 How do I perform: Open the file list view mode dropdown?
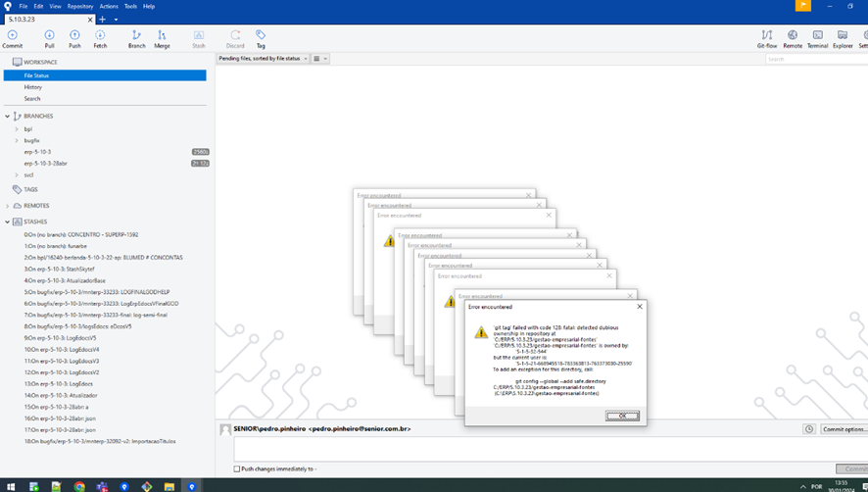[320, 58]
